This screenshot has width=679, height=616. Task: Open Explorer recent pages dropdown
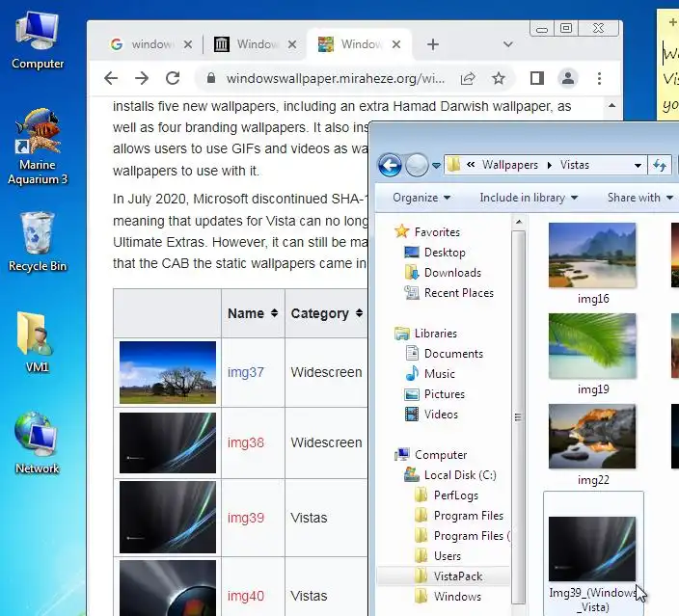tap(436, 166)
